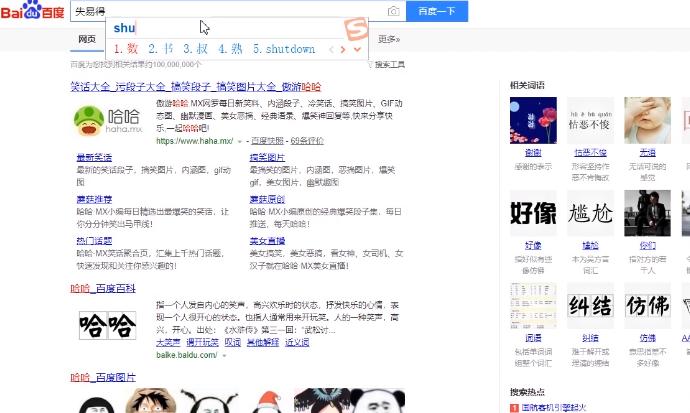
Task: Open 大笑声 link
Action: click(168, 342)
